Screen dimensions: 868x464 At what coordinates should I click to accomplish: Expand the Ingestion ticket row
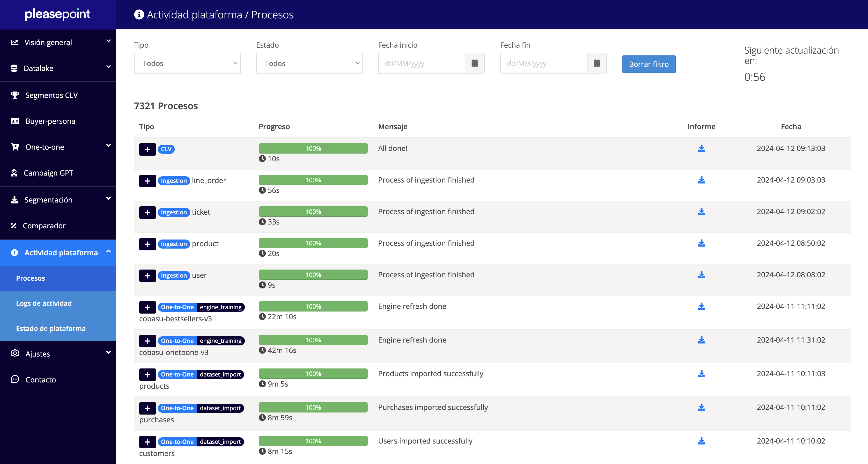(x=147, y=212)
